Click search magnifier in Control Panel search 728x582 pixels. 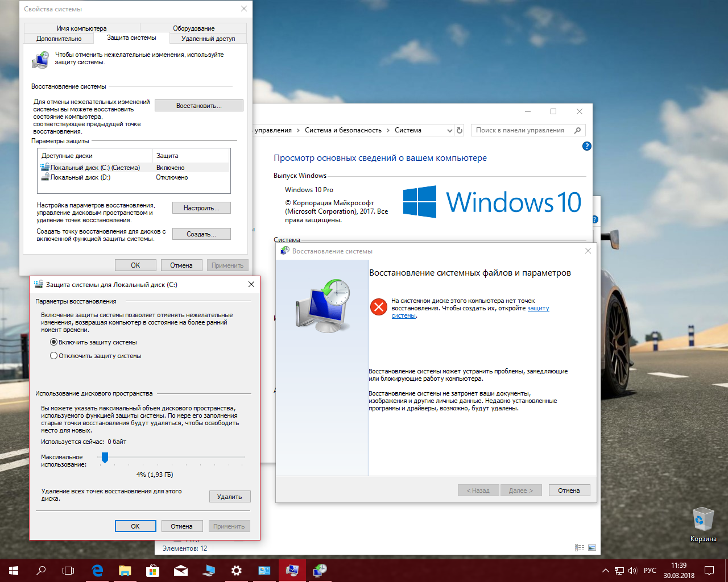578,130
